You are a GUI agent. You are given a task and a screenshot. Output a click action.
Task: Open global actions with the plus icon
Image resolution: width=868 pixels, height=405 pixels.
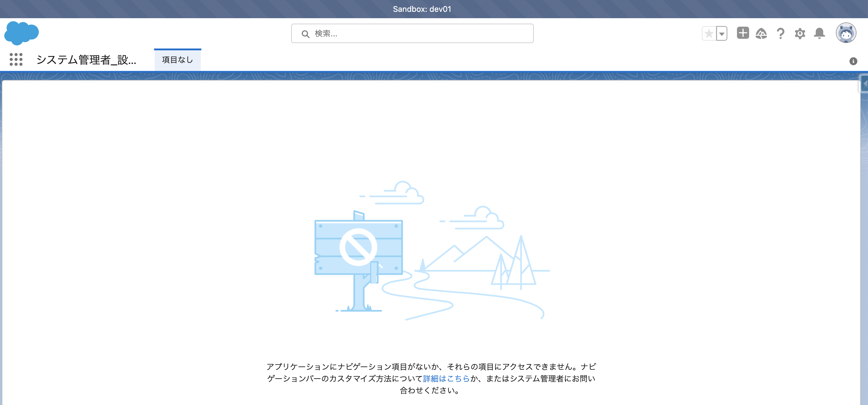tap(743, 33)
